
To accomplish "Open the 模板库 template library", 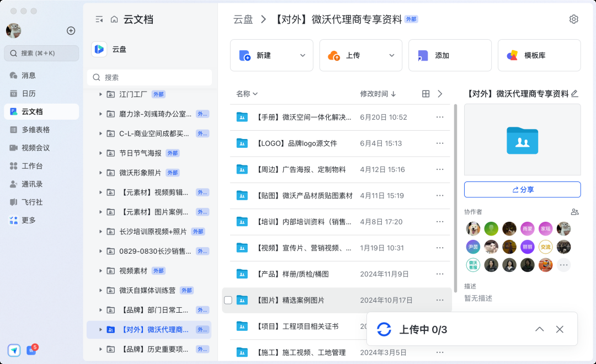I will pyautogui.click(x=539, y=56).
